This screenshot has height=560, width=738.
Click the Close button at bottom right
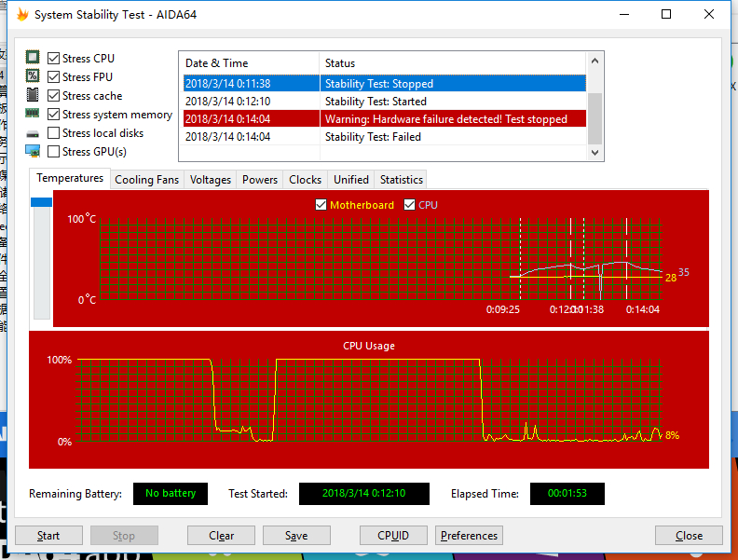(689, 536)
